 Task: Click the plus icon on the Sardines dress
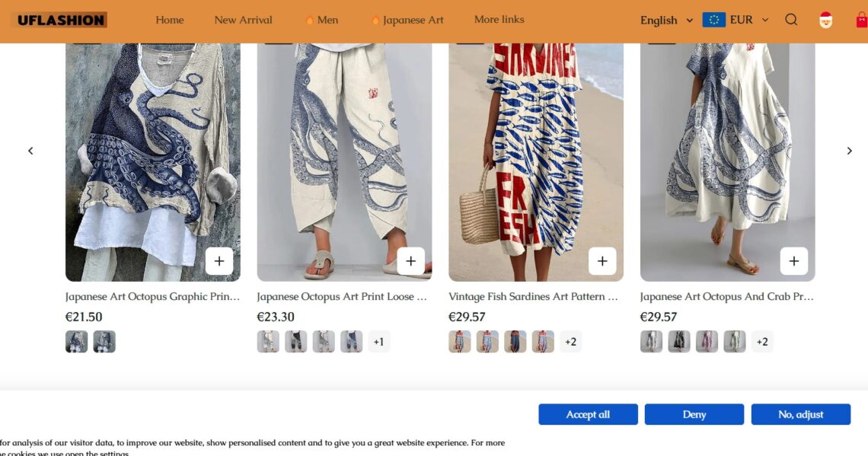(x=602, y=260)
